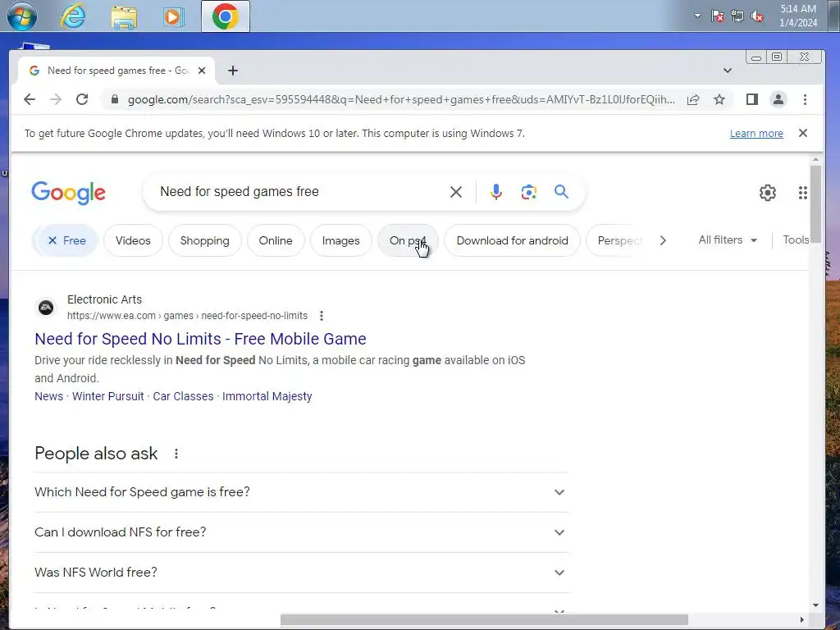Open Windows Start menu
This screenshot has width=840, height=630.
(x=22, y=16)
